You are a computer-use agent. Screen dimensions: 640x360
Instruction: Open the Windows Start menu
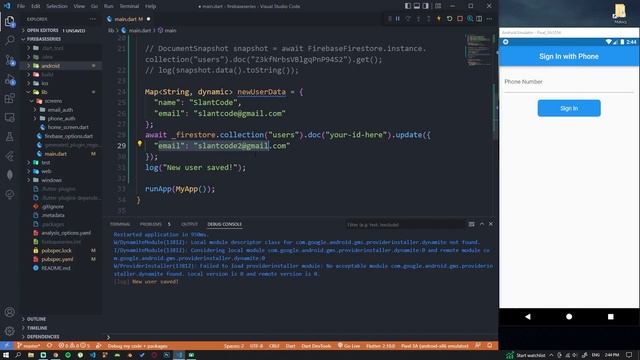click(x=6, y=355)
